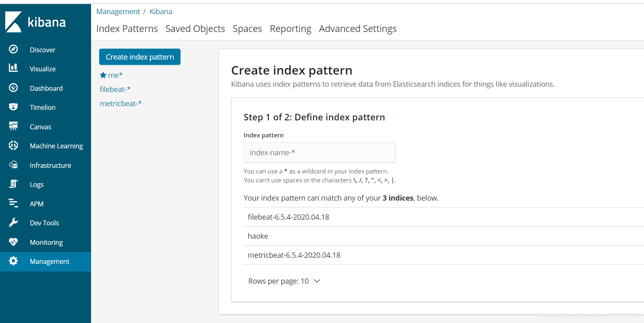Viewport: 644px width, 323px height.
Task: Click the Canvas easel icon
Action: pos(13,126)
